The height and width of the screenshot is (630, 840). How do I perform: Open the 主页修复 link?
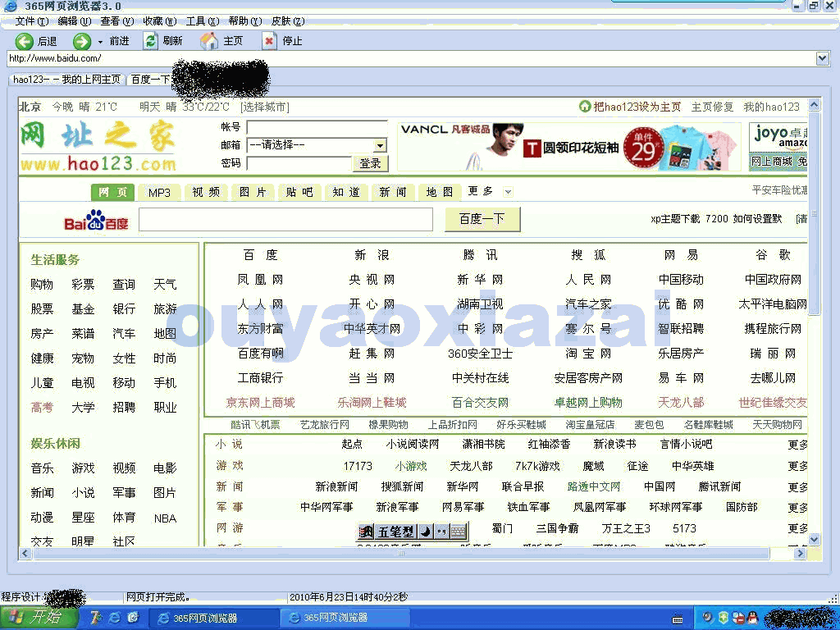(x=712, y=107)
